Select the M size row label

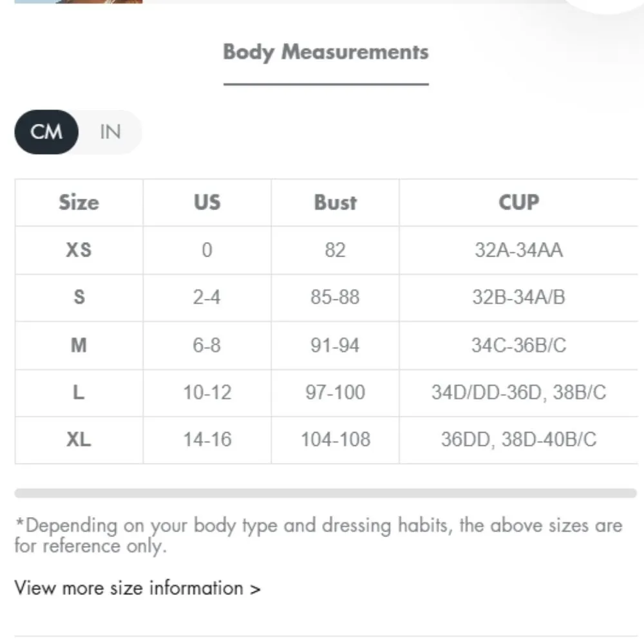pyautogui.click(x=79, y=345)
